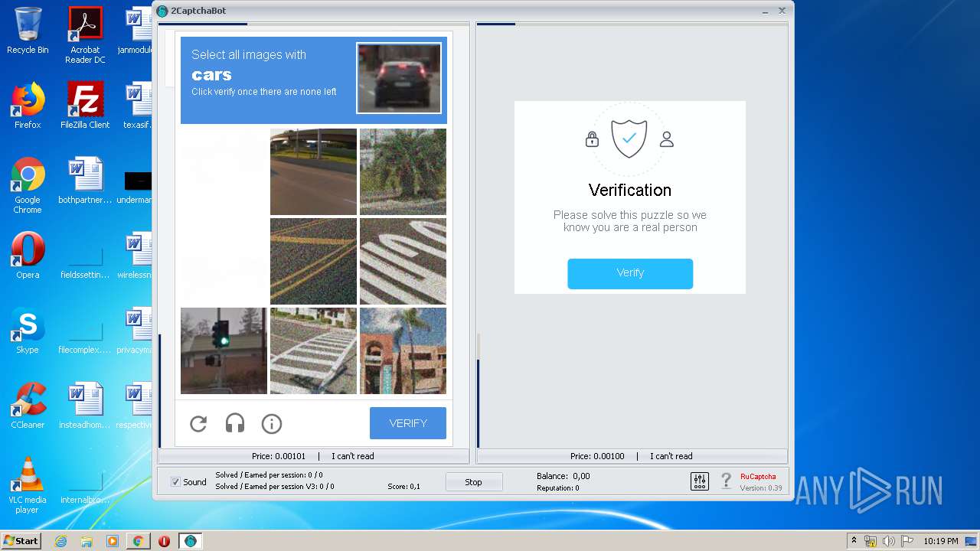The height and width of the screenshot is (551, 980).
Task: Click the volume tray icon
Action: click(888, 541)
